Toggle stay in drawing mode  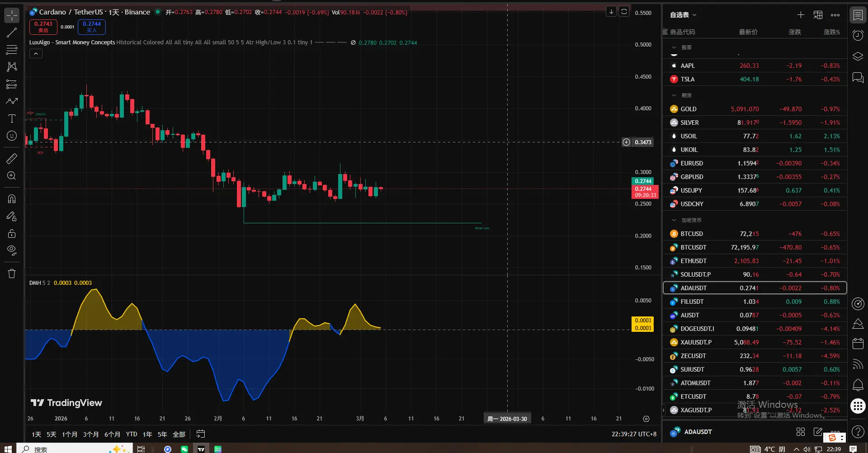click(12, 216)
